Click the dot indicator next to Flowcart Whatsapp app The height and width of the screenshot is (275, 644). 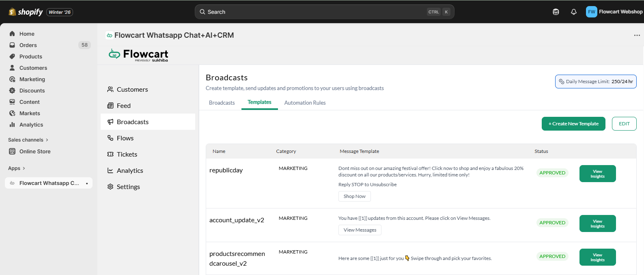pos(87,183)
